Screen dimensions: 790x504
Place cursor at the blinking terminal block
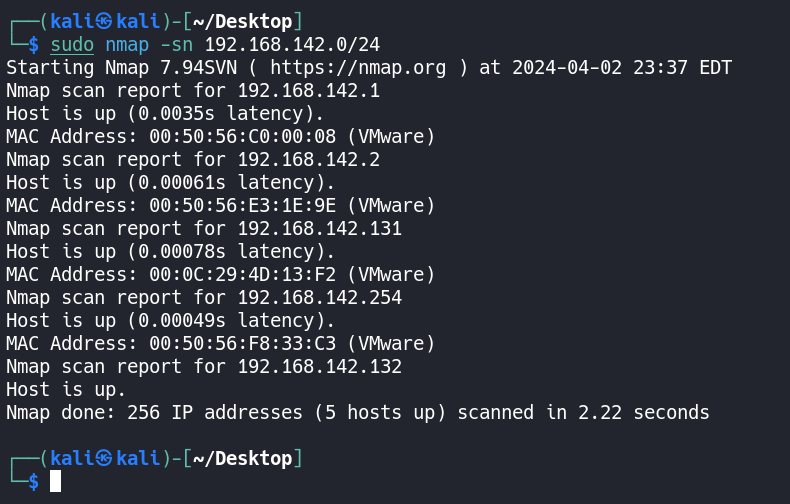[x=56, y=481]
